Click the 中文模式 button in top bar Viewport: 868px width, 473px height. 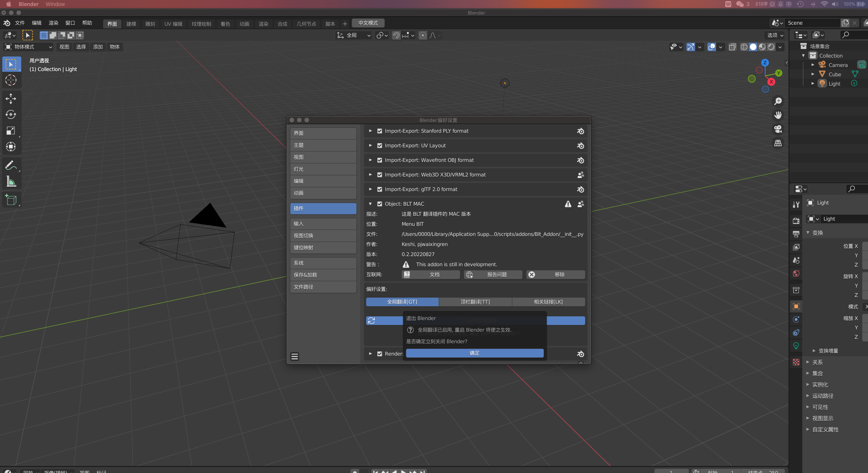point(368,23)
